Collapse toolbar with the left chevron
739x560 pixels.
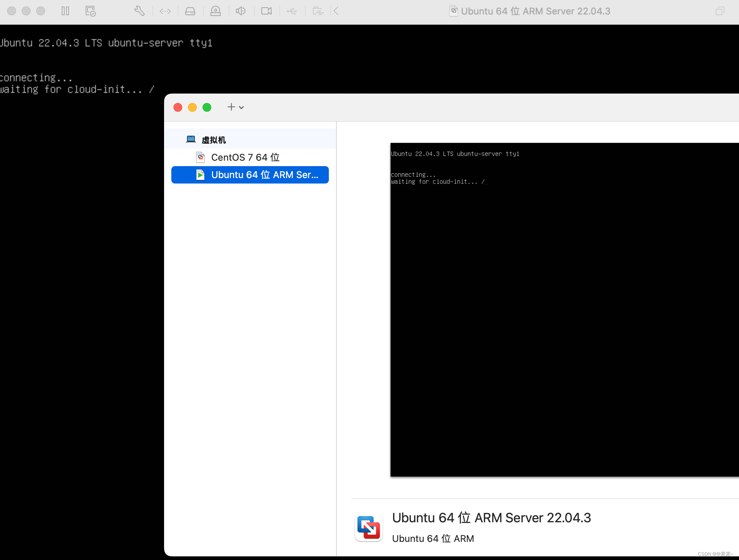coord(336,11)
